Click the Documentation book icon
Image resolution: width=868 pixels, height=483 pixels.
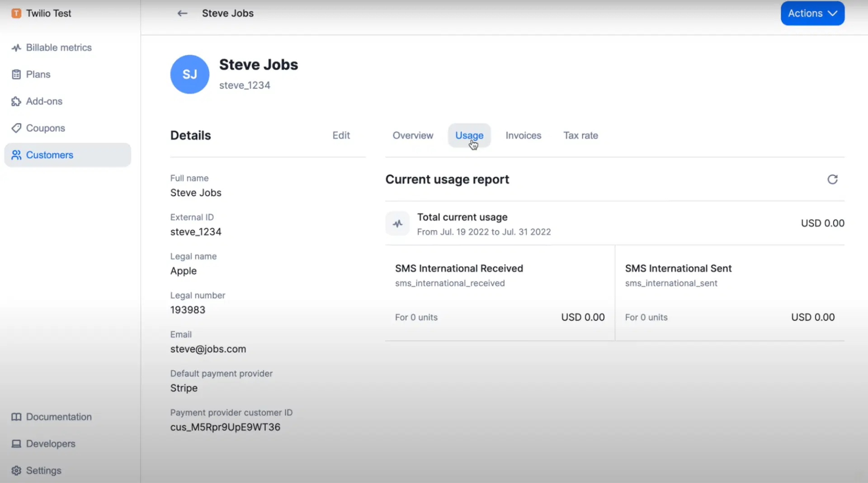tap(16, 417)
